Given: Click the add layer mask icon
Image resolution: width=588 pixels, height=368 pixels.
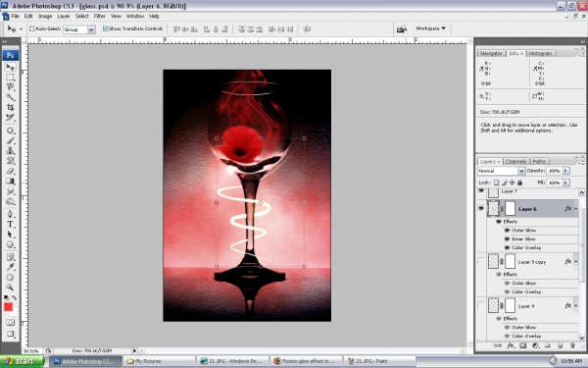Looking at the screenshot, I should (522, 345).
